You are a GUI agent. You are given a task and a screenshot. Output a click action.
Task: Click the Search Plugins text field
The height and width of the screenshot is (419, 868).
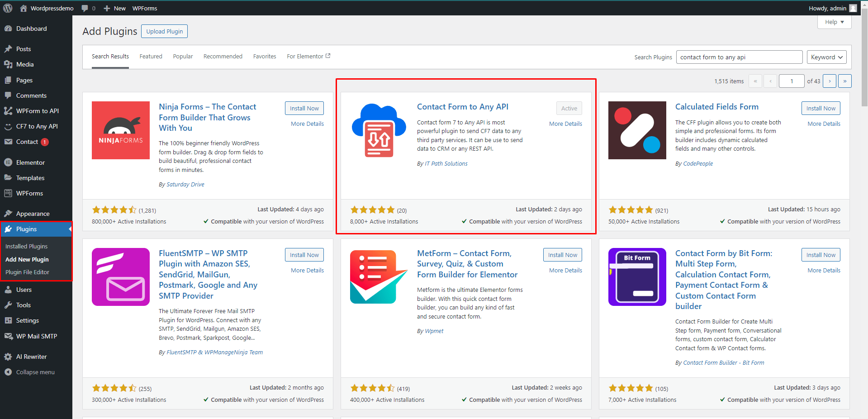click(739, 57)
